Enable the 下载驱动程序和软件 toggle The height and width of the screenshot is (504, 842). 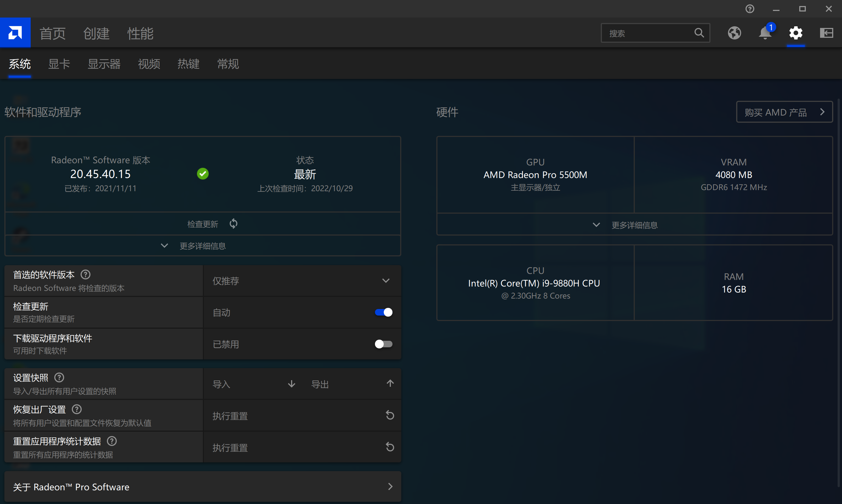[x=383, y=344]
